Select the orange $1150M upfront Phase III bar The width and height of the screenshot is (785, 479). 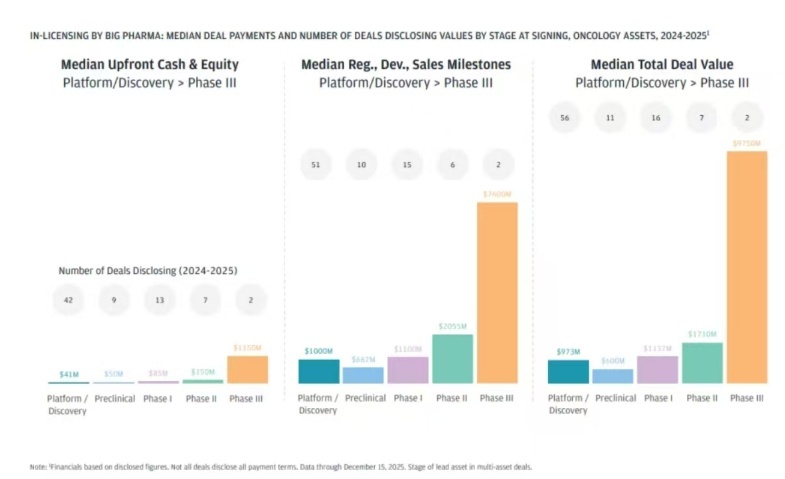click(x=247, y=369)
